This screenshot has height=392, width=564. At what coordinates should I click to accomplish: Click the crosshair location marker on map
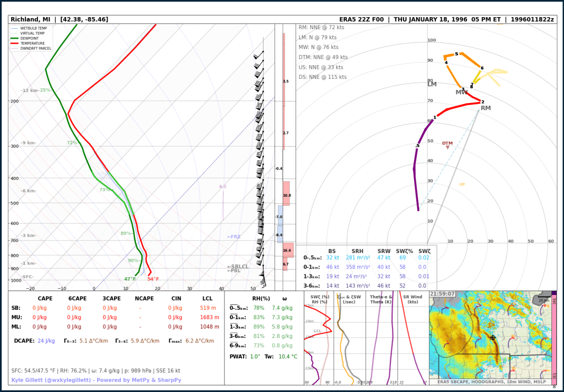click(492, 337)
